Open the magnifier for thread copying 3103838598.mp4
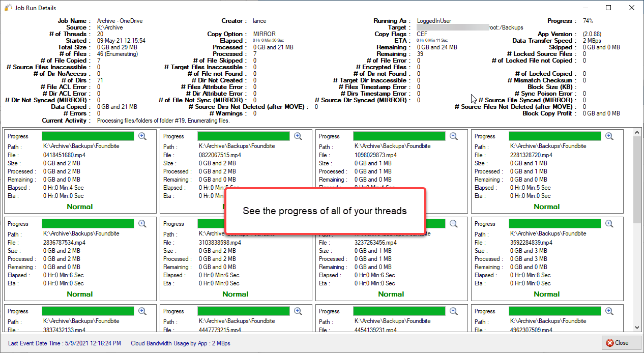The width and height of the screenshot is (644, 353). [x=298, y=223]
